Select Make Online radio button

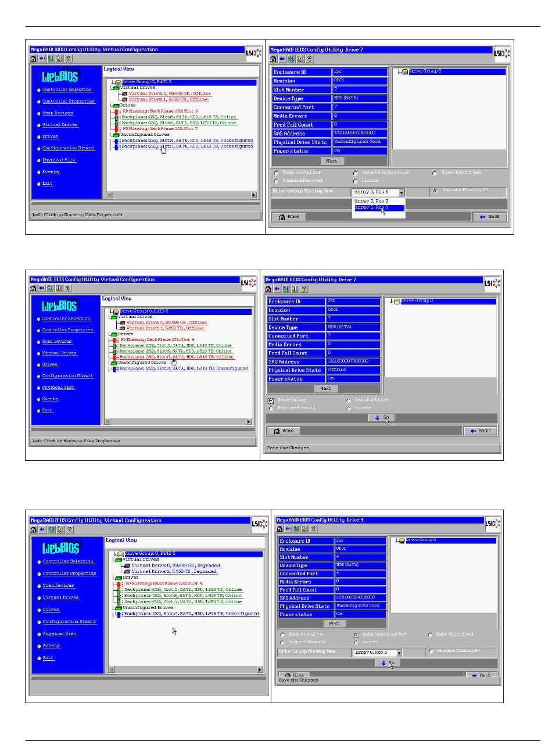(271, 400)
